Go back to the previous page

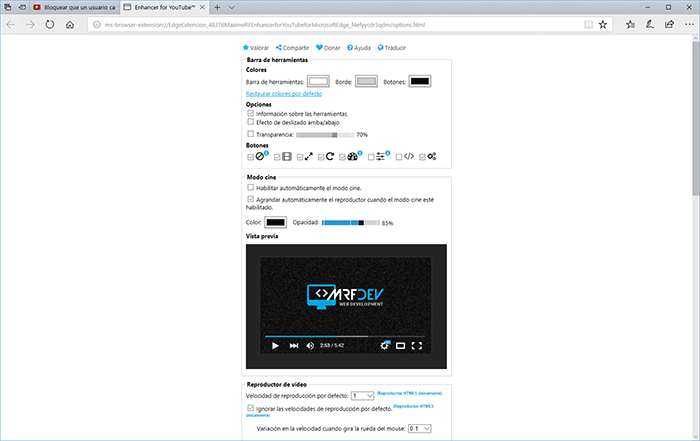tap(11, 25)
